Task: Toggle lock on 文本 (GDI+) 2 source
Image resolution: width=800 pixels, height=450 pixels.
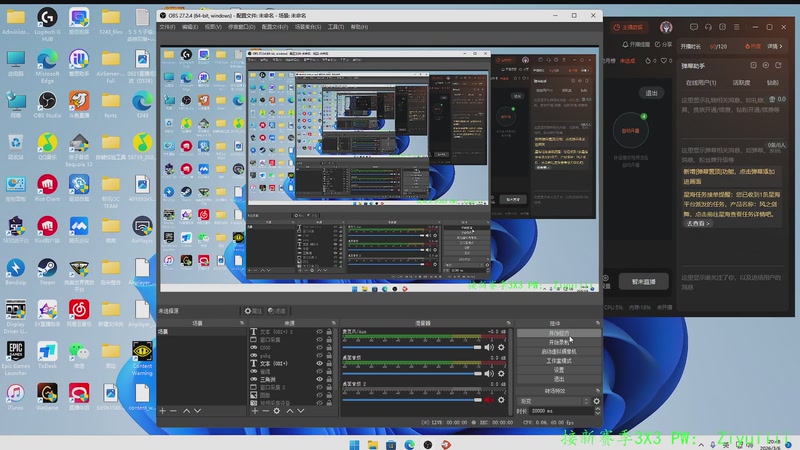Action: point(329,332)
